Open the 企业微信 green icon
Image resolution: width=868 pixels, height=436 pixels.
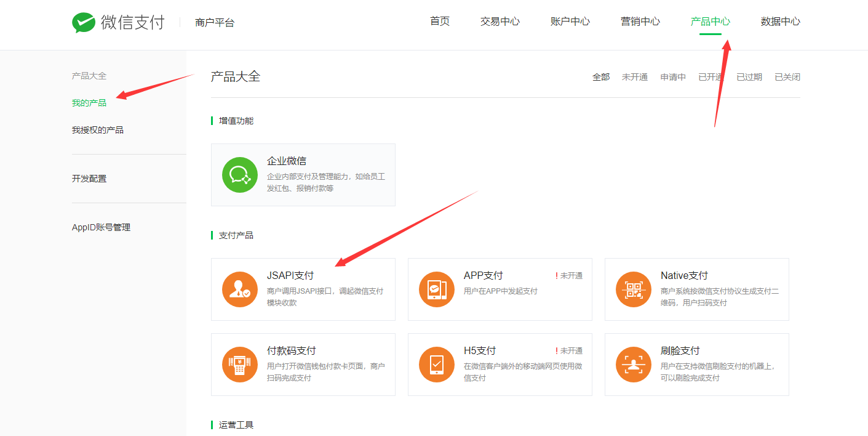tap(240, 175)
